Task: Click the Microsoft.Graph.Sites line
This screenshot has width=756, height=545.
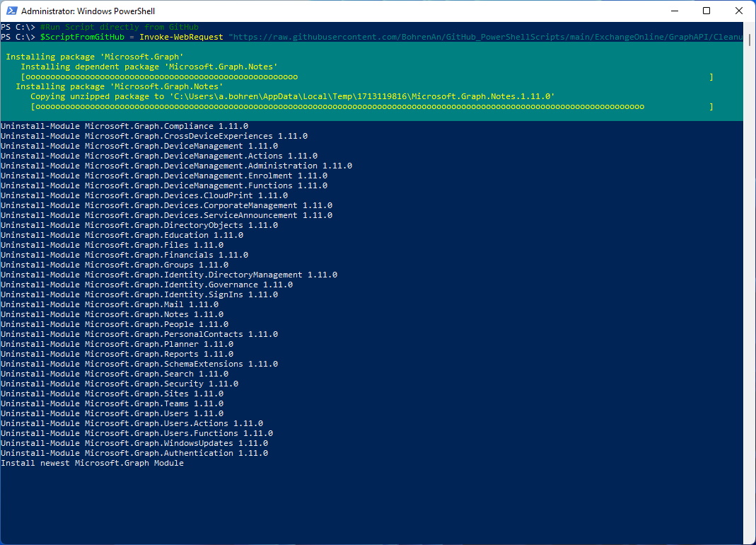Action: (112, 394)
